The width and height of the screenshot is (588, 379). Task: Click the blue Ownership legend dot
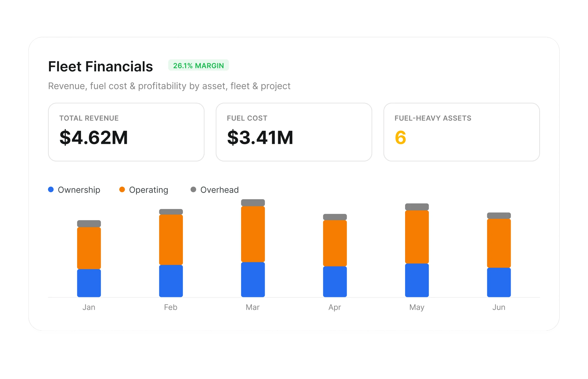[x=51, y=189]
